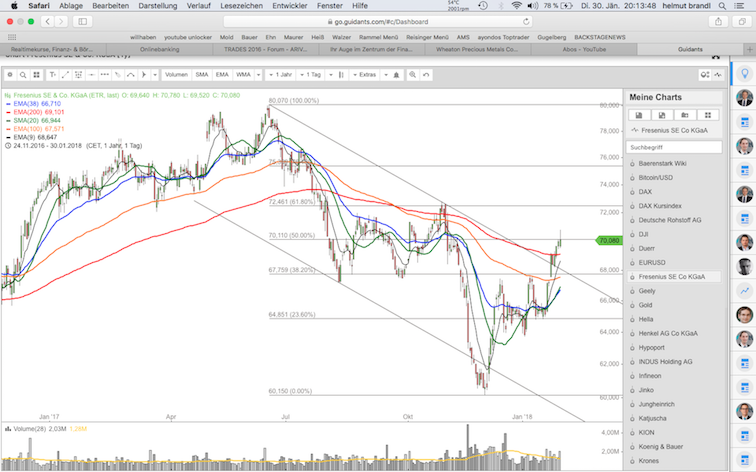The width and height of the screenshot is (756, 472).
Task: Open chart settings gear icon
Action: 10,75
